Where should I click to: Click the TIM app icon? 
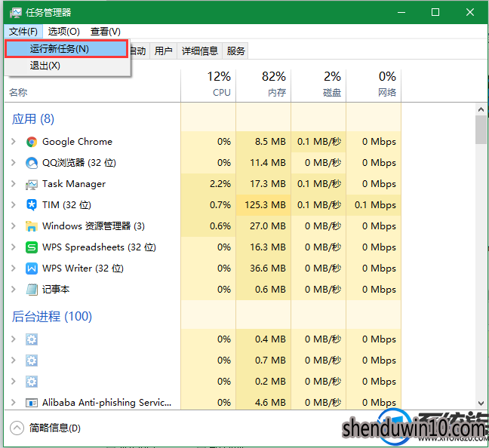click(32, 205)
